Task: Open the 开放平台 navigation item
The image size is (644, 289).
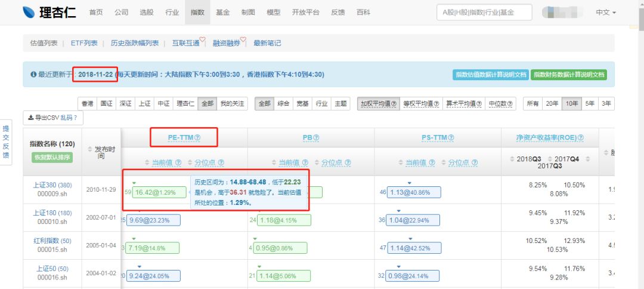Action: (x=305, y=13)
